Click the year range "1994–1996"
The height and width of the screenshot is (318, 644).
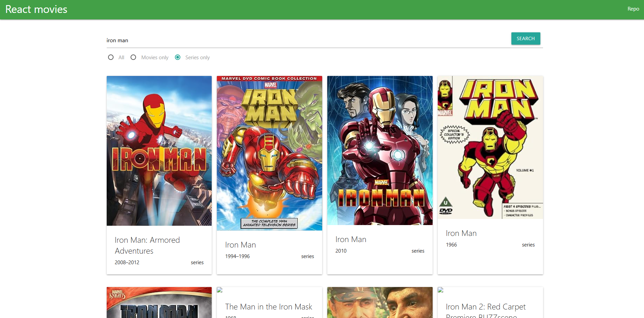point(237,256)
